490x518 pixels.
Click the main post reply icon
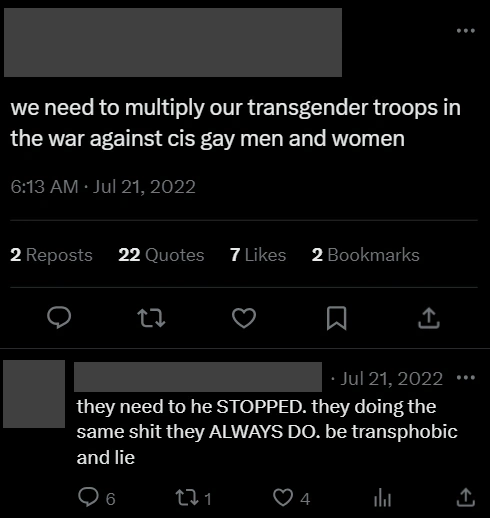click(x=59, y=318)
